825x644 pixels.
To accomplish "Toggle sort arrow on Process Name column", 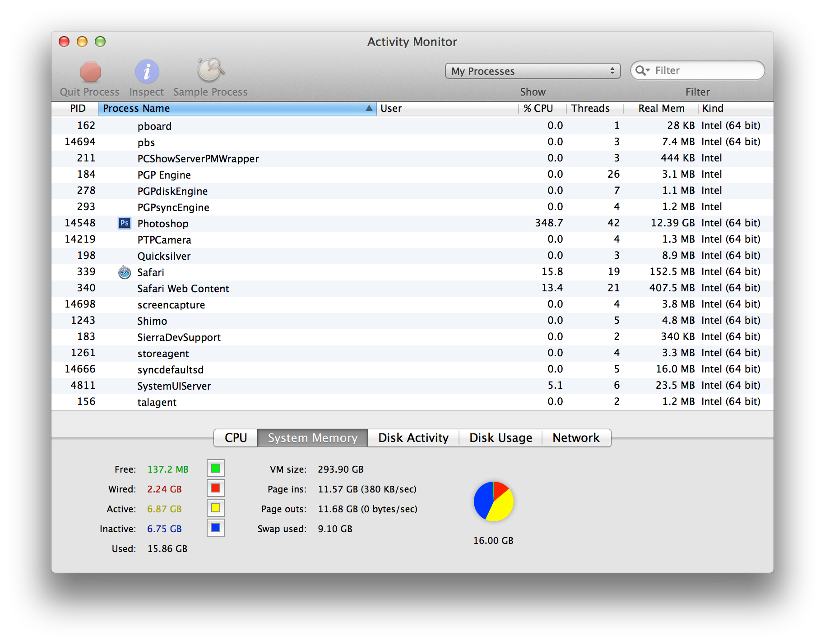I will [x=369, y=108].
